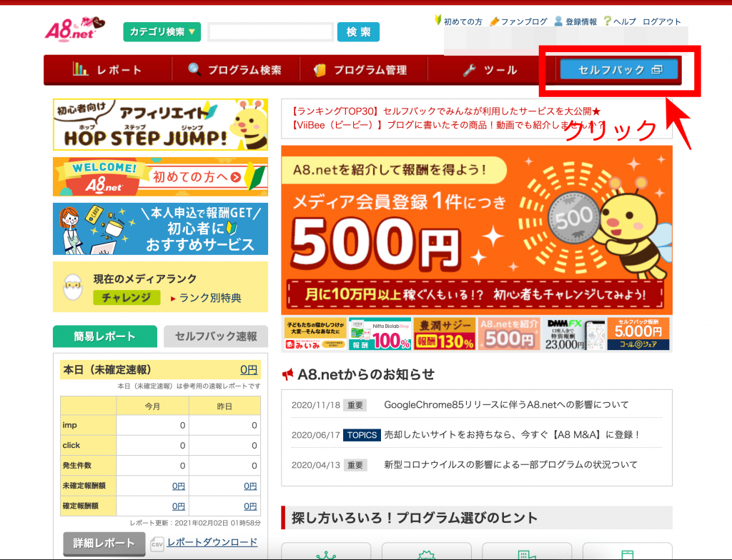Click the wrench icon for ツール
Screen dimensions: 732x560
pos(469,70)
